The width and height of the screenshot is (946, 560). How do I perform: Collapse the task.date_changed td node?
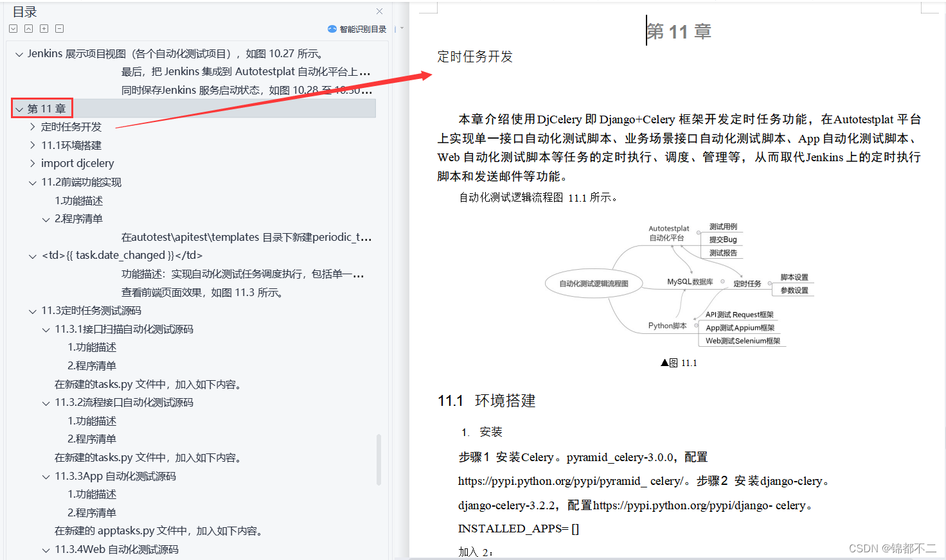click(x=32, y=256)
